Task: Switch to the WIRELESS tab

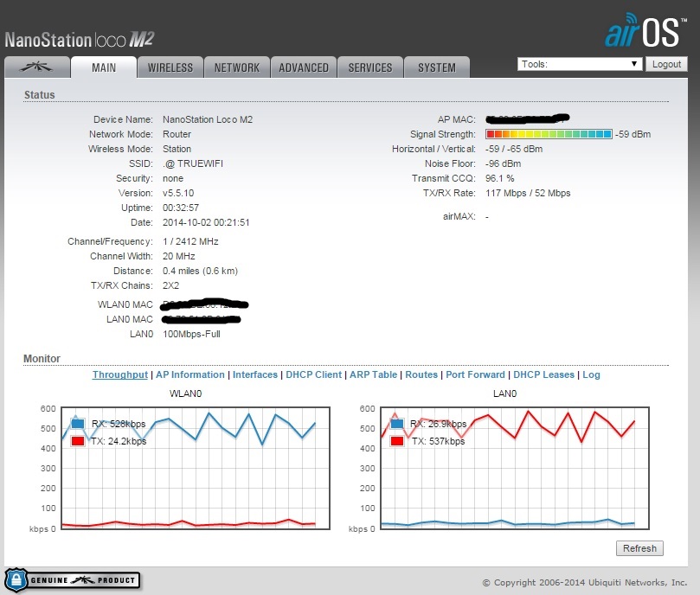Action: tap(170, 67)
